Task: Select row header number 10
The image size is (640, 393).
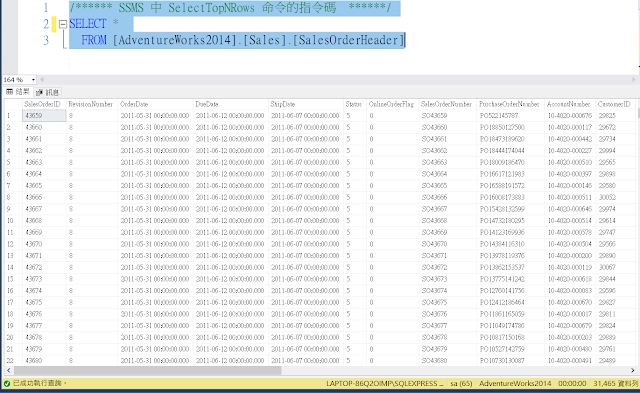Action: click(x=13, y=221)
